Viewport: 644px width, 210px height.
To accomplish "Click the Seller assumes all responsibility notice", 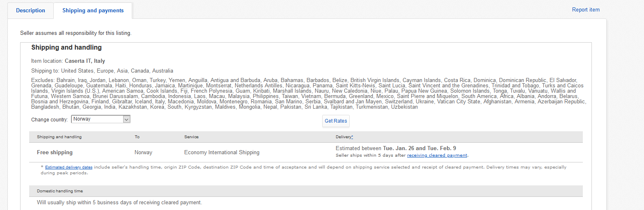I will click(x=76, y=33).
